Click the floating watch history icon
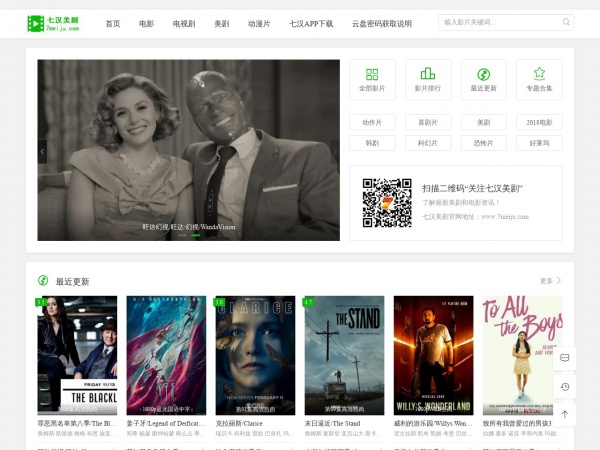This screenshot has width=600, height=450. (x=564, y=387)
